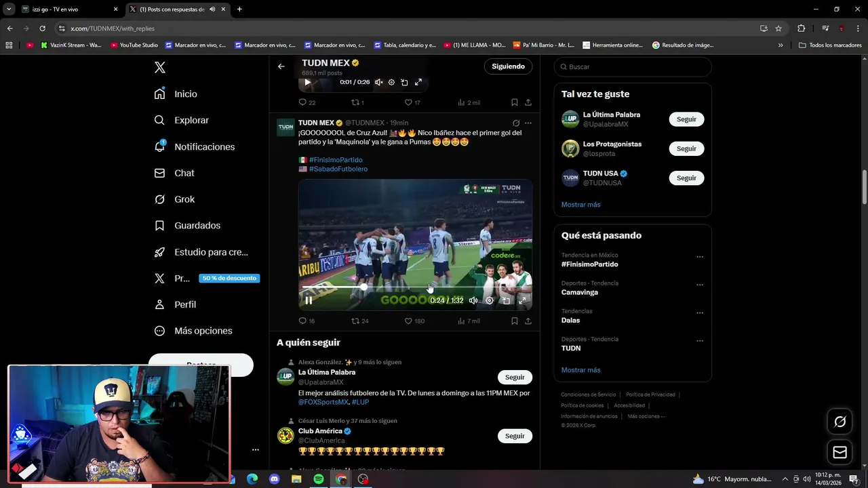The image size is (868, 488).
Task: Click the #SabadoFutbolero hashtag in the post
Action: pos(338,169)
